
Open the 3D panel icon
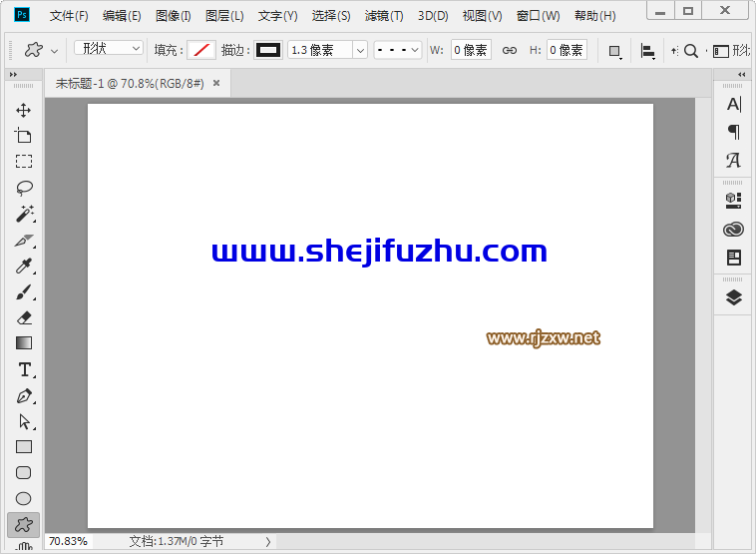(x=734, y=201)
